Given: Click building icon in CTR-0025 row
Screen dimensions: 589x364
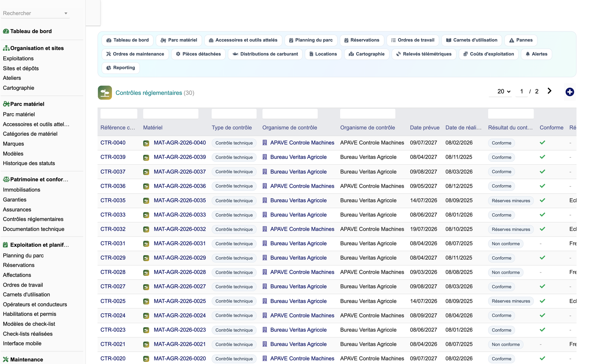Looking at the screenshot, I should click(x=265, y=301).
